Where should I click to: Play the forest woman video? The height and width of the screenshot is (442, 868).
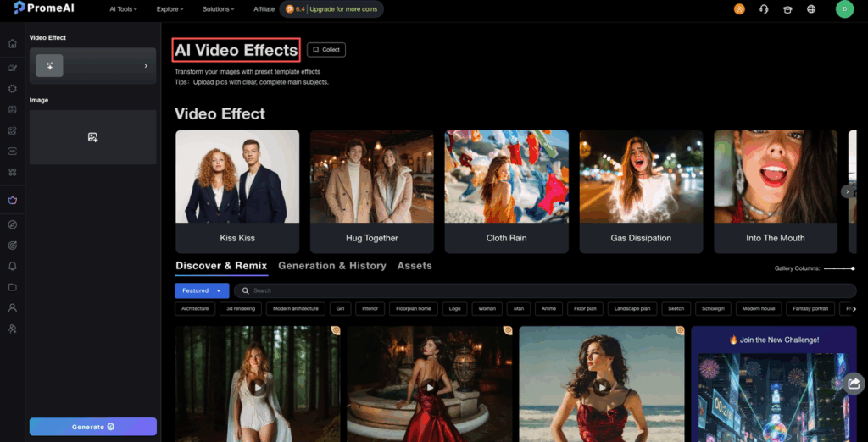click(x=258, y=387)
